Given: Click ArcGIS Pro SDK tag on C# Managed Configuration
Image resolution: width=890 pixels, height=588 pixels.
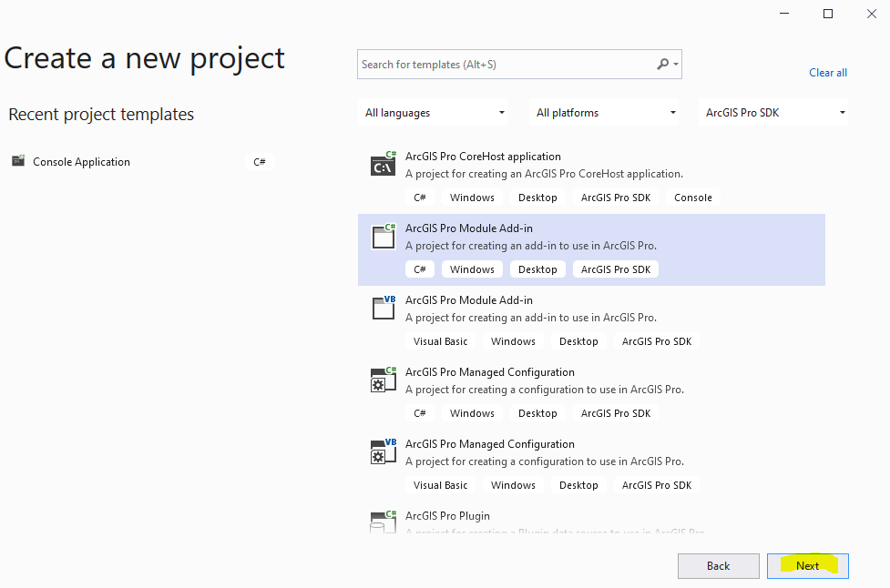Looking at the screenshot, I should 616,413.
